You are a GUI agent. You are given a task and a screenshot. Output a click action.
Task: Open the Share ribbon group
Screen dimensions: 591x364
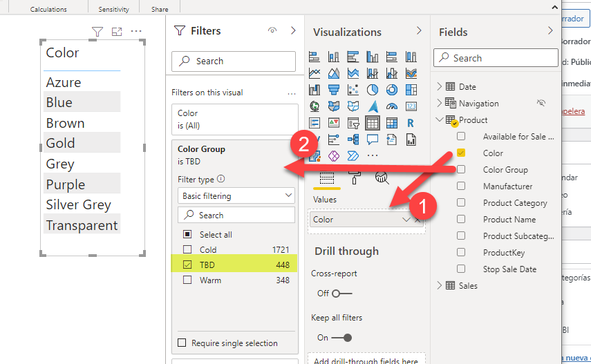160,9
